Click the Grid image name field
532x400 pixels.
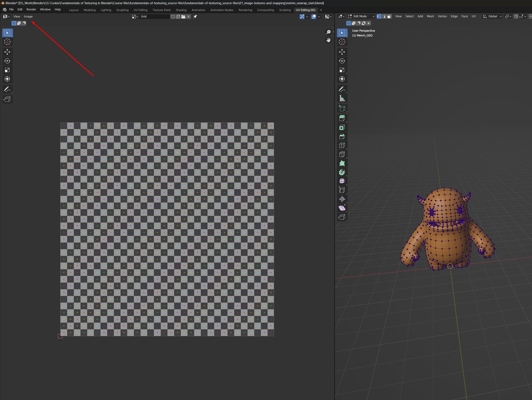(x=155, y=17)
